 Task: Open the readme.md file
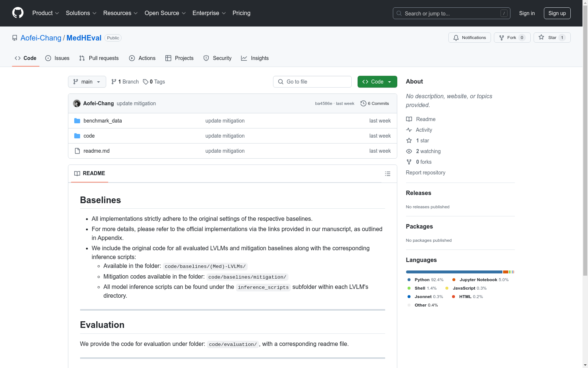pyautogui.click(x=96, y=151)
